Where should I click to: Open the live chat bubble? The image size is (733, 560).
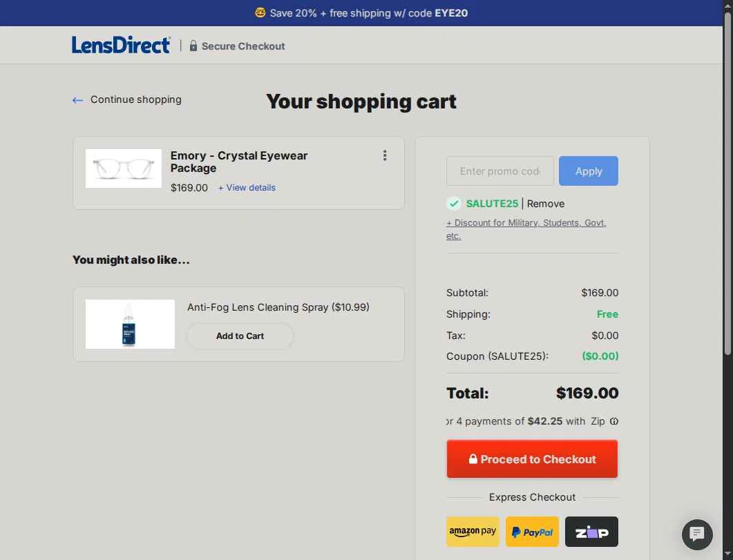pos(697,534)
